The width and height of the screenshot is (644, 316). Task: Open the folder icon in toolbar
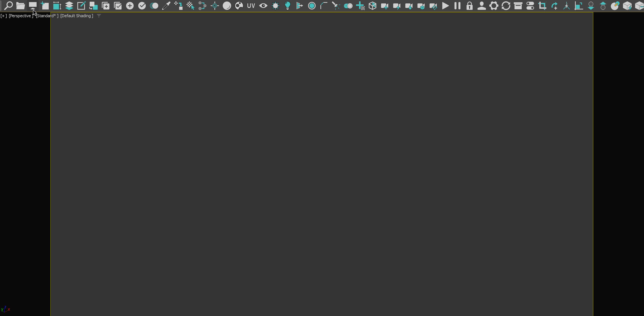point(20,5)
